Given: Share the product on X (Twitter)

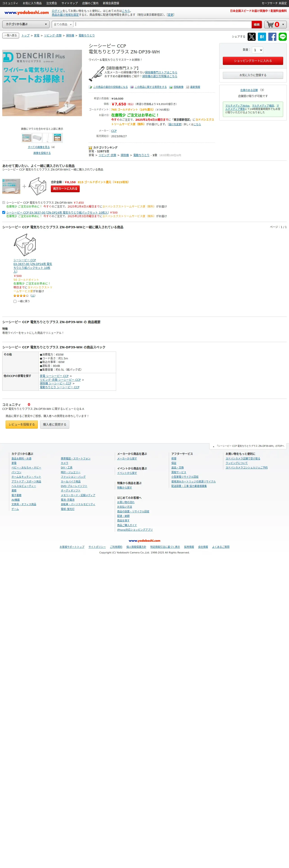Looking at the screenshot, I should pos(251,37).
